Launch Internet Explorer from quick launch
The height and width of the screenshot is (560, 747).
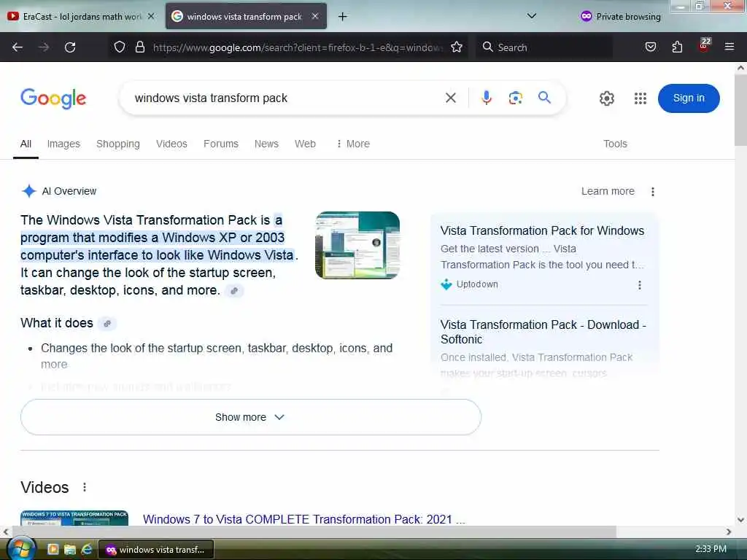[86, 550]
